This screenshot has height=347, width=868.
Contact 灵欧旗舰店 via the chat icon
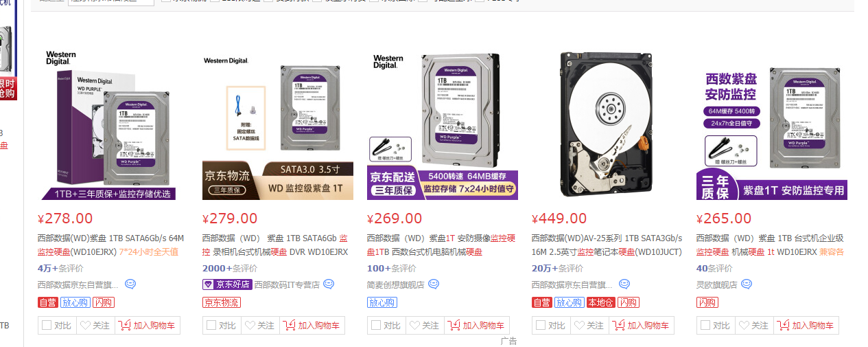pyautogui.click(x=747, y=284)
